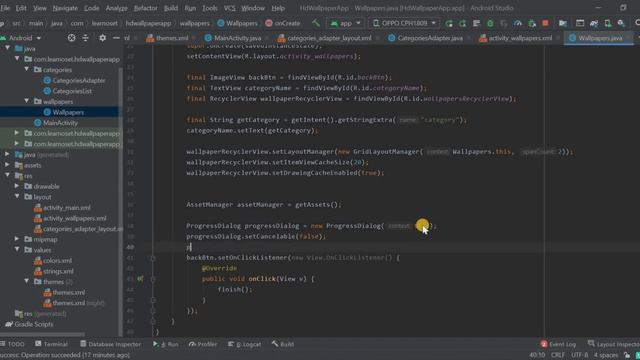Open the AVD Manager icon

pos(607,23)
